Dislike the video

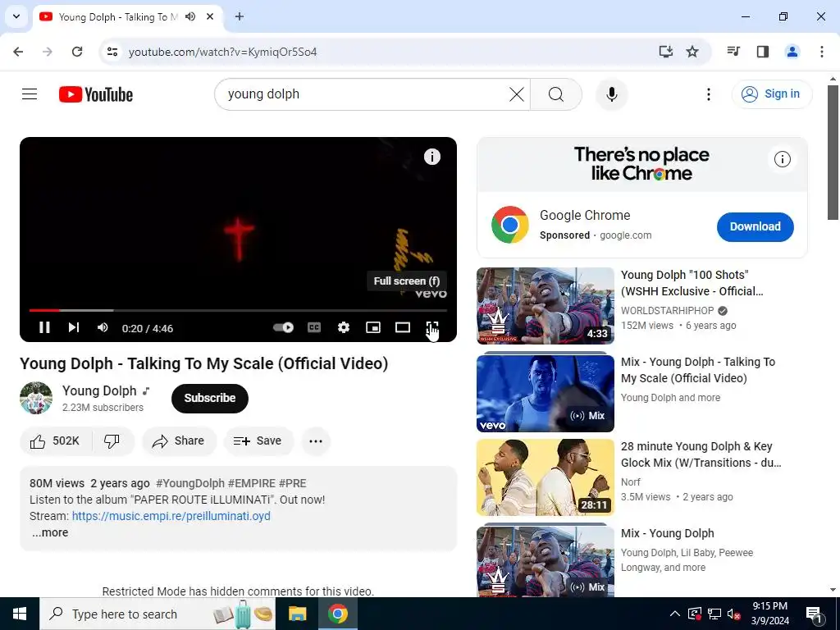[x=112, y=441]
